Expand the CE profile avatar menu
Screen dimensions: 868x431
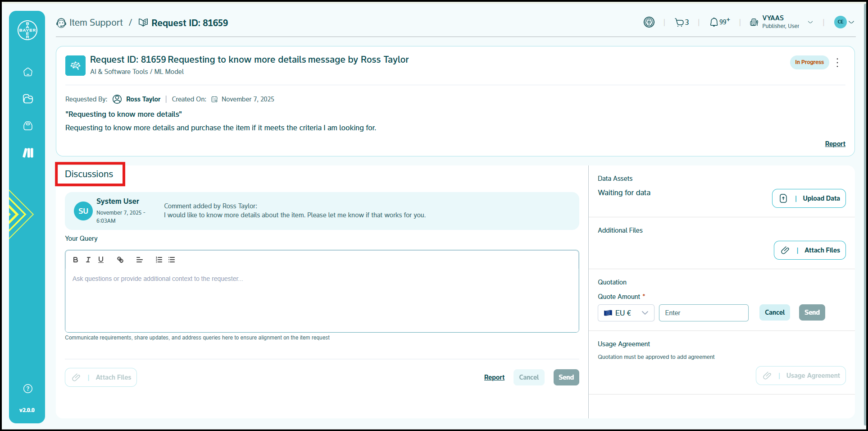point(844,22)
